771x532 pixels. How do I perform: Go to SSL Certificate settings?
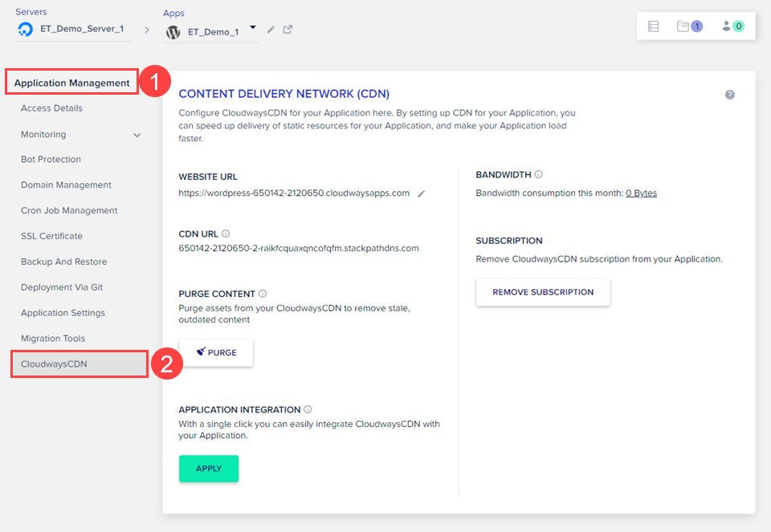[x=51, y=236]
